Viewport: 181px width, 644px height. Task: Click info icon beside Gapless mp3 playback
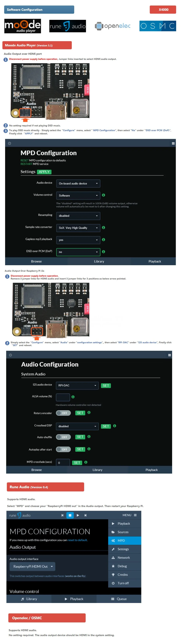coord(103,239)
